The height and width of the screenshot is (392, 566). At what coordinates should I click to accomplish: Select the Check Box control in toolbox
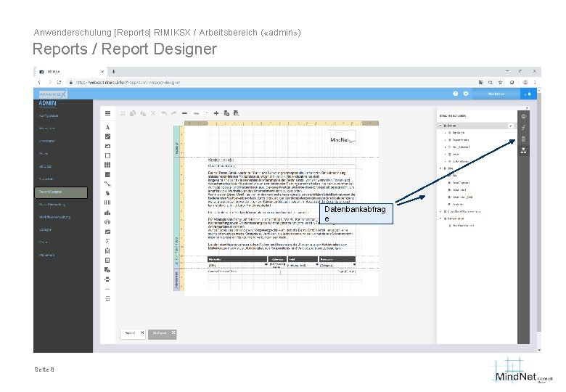(x=107, y=136)
